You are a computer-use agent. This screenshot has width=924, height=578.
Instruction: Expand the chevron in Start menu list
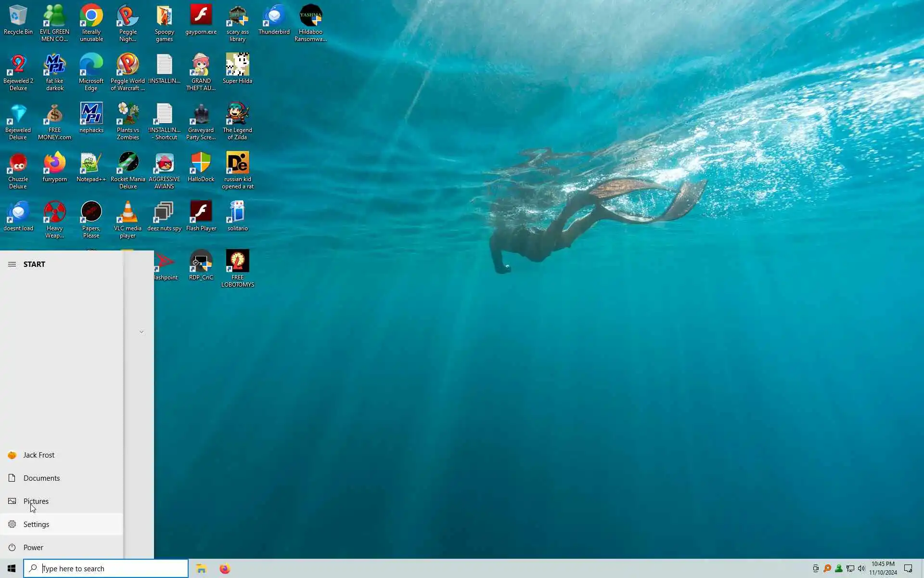(x=141, y=332)
